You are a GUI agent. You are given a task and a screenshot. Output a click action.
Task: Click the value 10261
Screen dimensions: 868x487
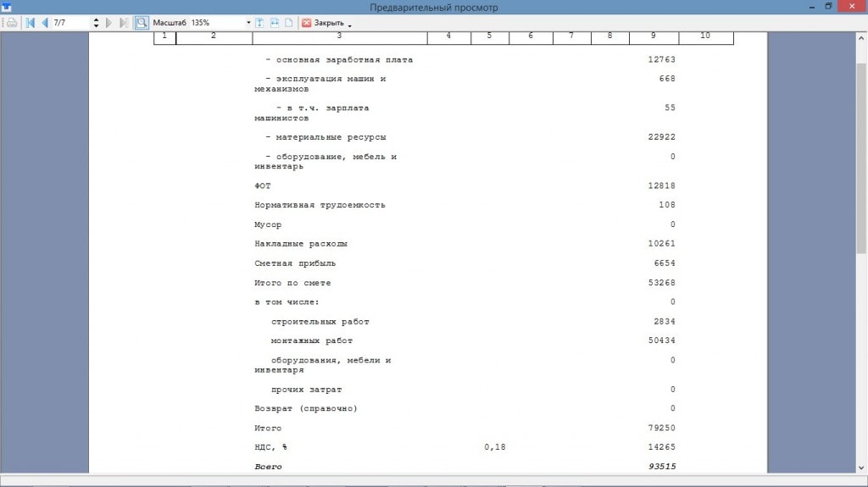[661, 244]
